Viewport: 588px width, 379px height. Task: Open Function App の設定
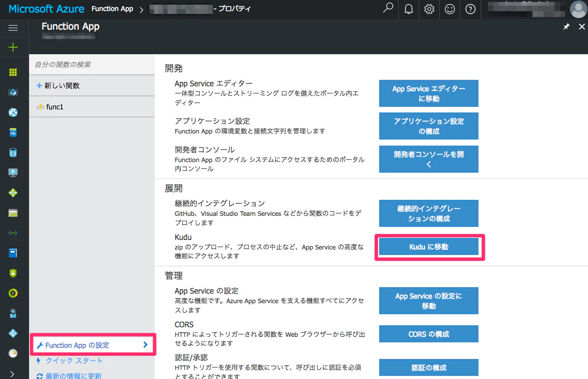coord(93,345)
